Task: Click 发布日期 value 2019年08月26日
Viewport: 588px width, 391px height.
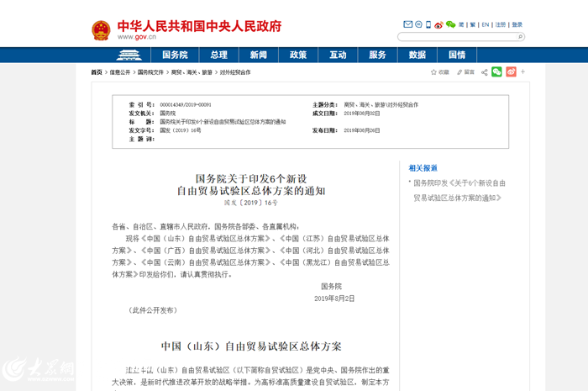Action: coord(362,130)
